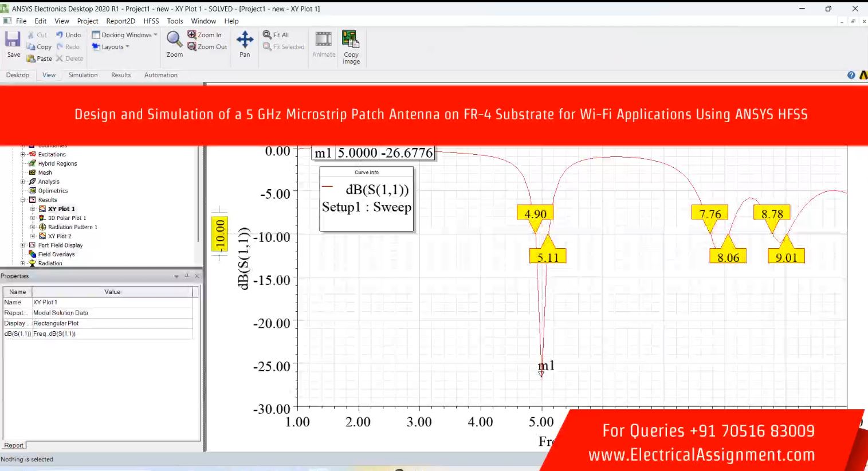Open the HFSS menu
Image resolution: width=868 pixels, height=471 pixels.
(151, 21)
